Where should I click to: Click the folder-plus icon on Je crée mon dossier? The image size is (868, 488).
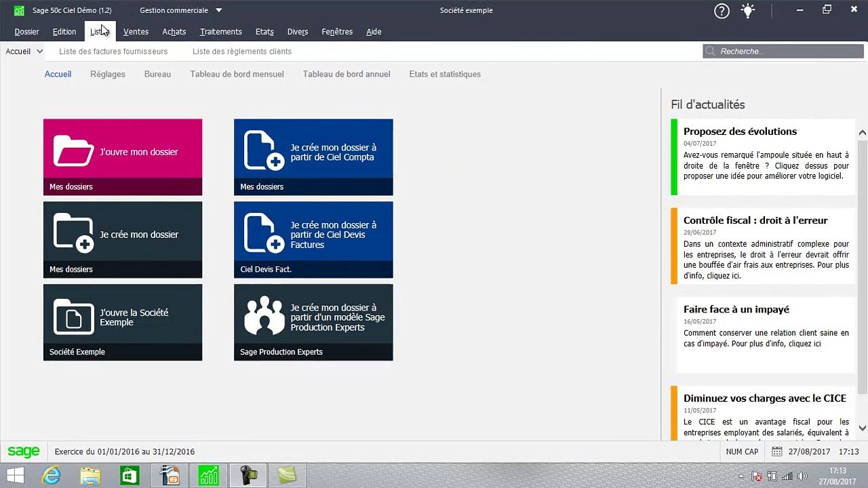pyautogui.click(x=73, y=233)
